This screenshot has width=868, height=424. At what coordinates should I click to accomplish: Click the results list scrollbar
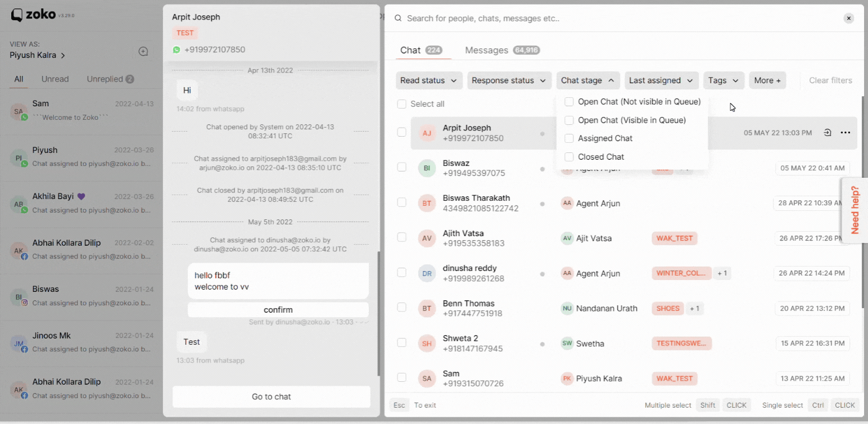tap(863, 202)
